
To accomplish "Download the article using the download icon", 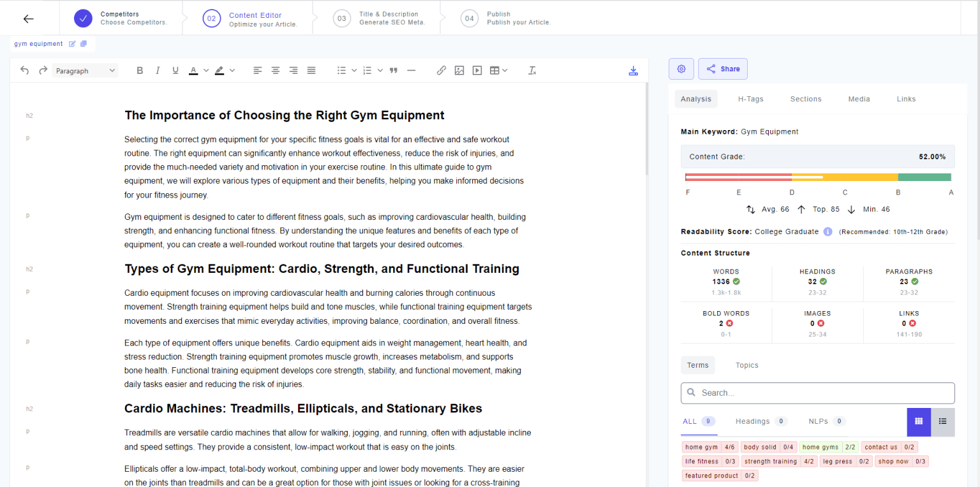I will coord(633,71).
